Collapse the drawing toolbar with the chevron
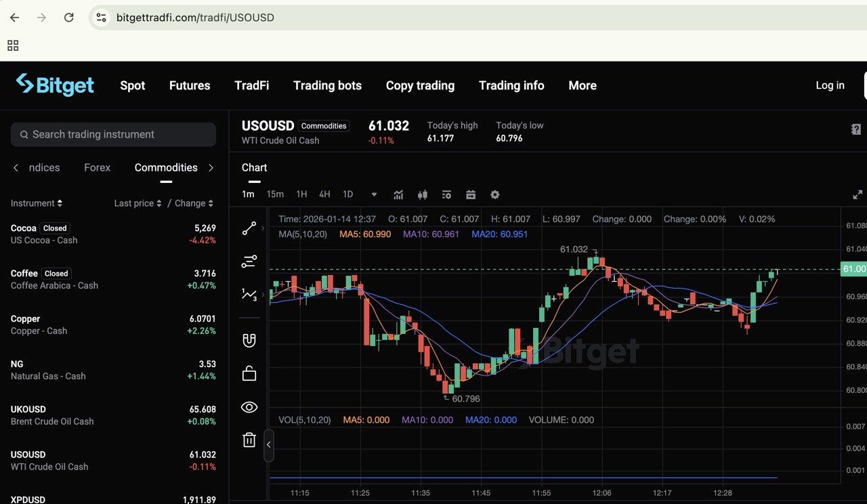867x504 pixels. click(269, 445)
